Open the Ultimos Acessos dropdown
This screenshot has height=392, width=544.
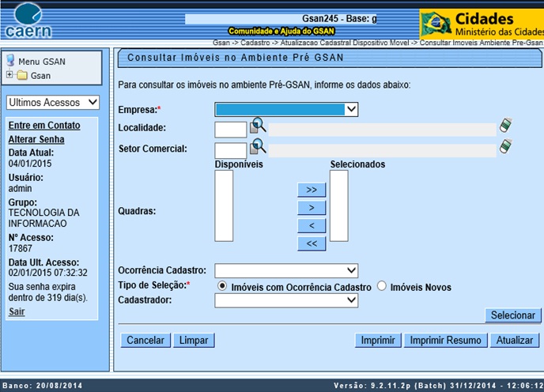click(x=53, y=102)
